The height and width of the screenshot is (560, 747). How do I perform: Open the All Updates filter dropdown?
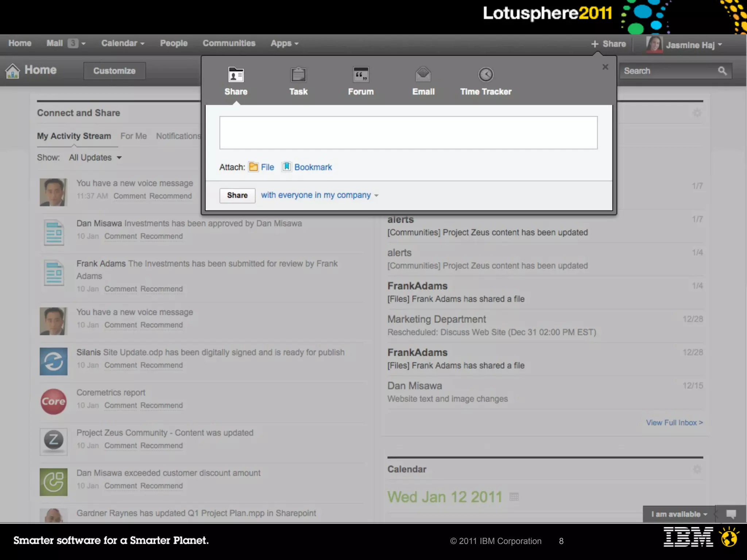pyautogui.click(x=95, y=157)
